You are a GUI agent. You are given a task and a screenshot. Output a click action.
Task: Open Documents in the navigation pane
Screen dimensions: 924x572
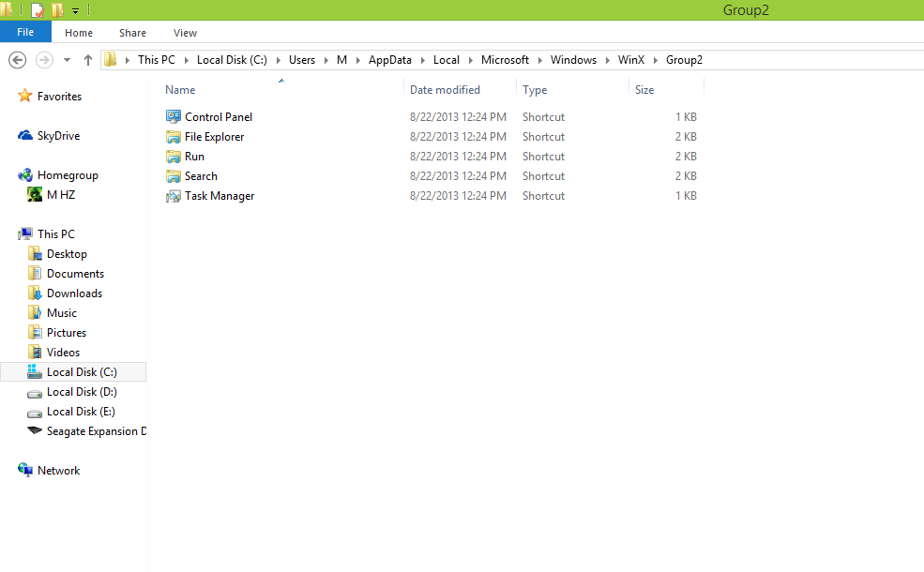click(75, 274)
